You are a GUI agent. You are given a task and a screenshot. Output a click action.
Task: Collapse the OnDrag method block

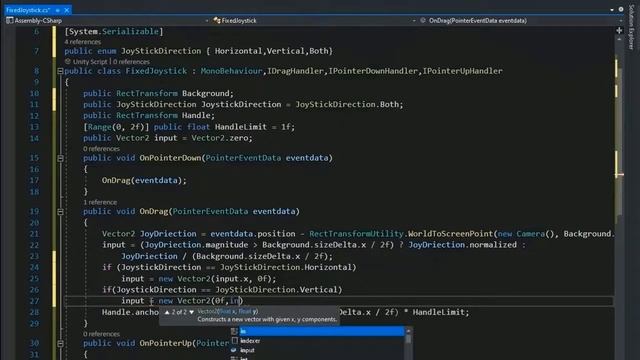tap(60, 211)
